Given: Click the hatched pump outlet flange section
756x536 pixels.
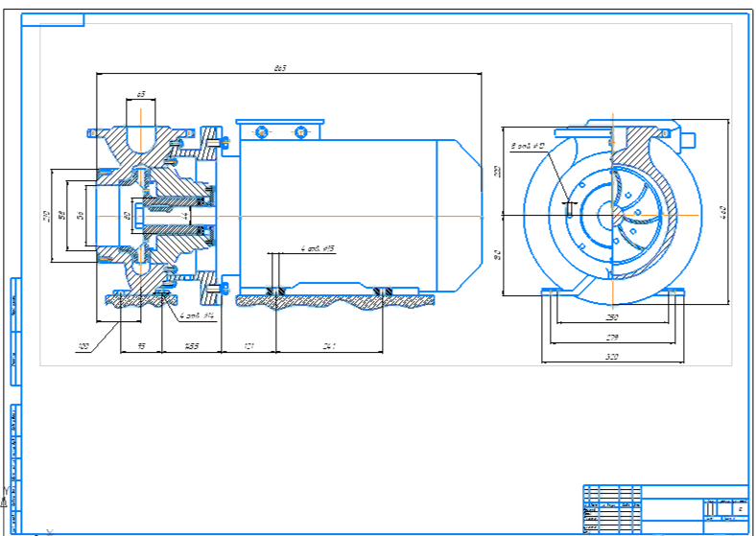Looking at the screenshot, I should (140, 137).
